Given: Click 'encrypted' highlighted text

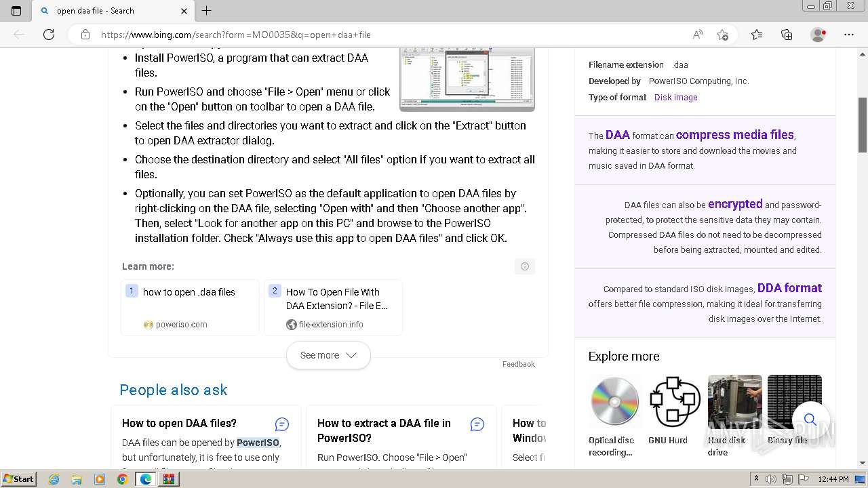Looking at the screenshot, I should point(735,204).
